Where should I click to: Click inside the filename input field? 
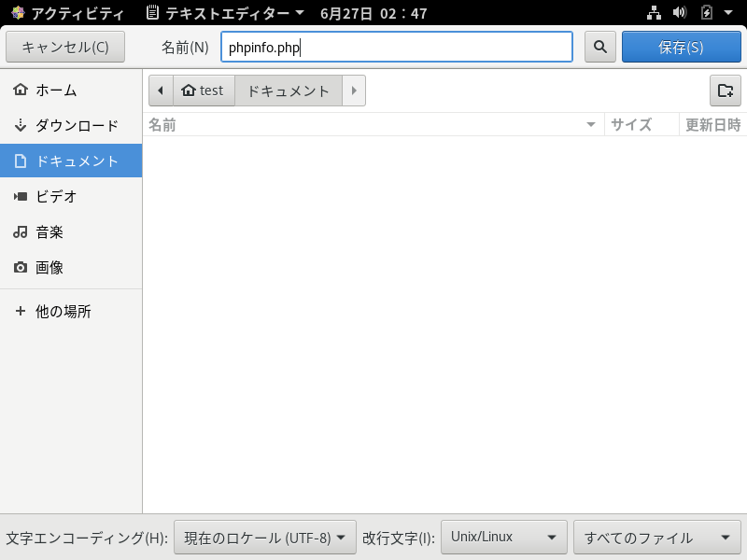click(x=396, y=47)
